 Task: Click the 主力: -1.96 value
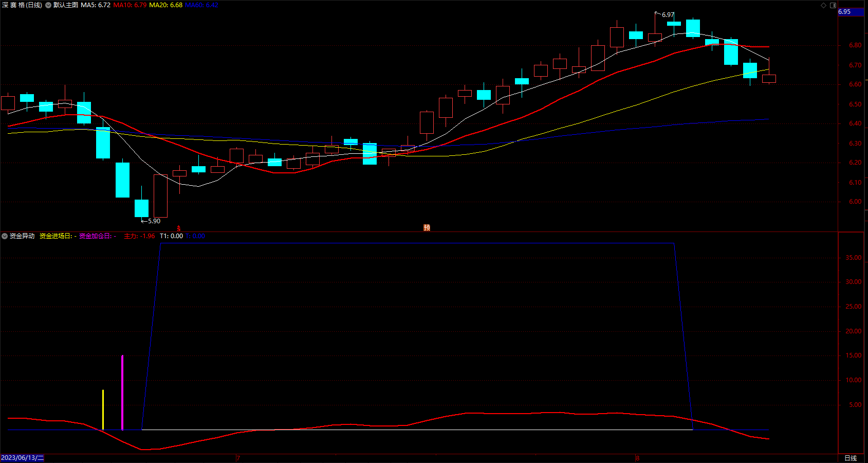click(x=139, y=236)
